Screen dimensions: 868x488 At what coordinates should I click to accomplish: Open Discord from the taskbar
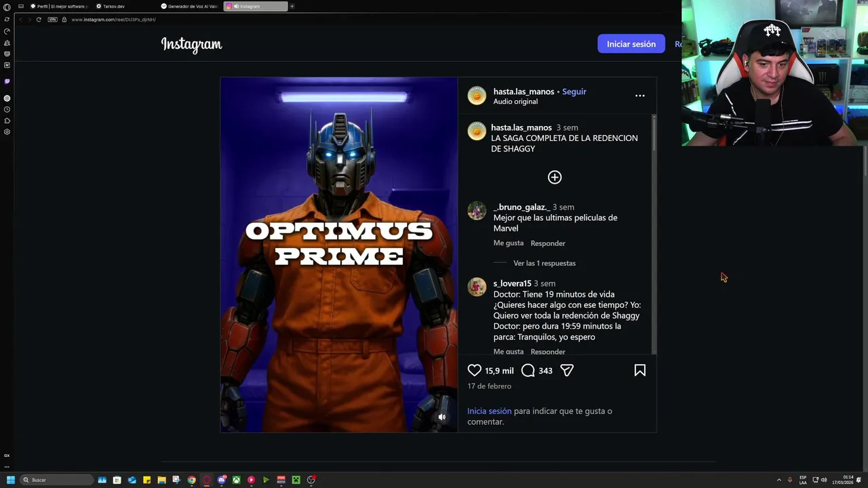(x=222, y=480)
